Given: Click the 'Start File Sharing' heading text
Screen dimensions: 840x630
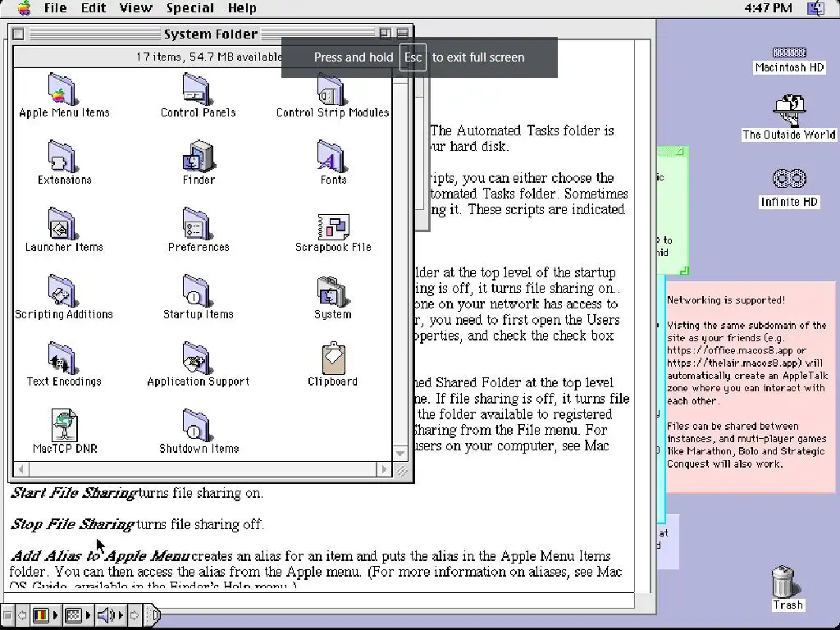Looking at the screenshot, I should [73, 493].
